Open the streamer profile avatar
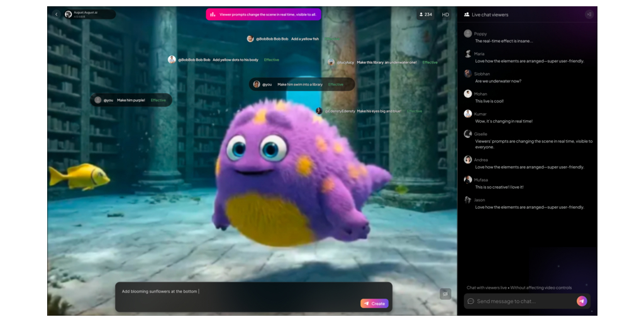Viewport: 644px width, 322px height. click(x=69, y=14)
